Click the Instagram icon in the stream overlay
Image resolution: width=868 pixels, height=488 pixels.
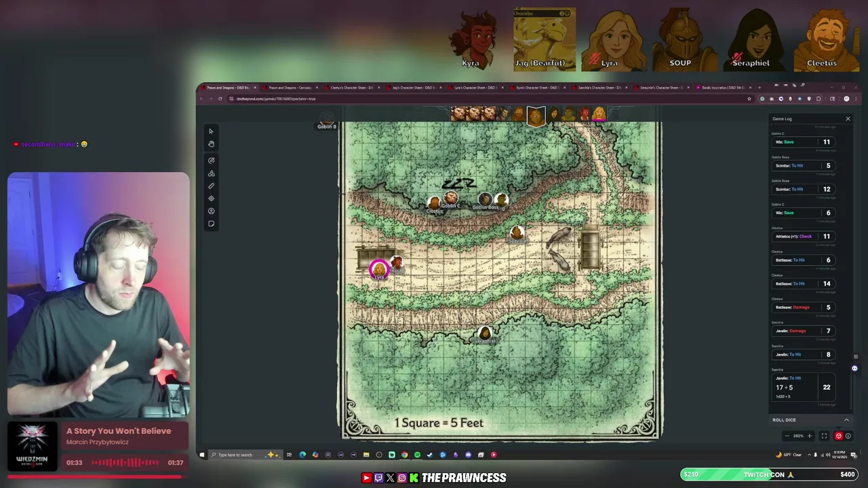402,478
